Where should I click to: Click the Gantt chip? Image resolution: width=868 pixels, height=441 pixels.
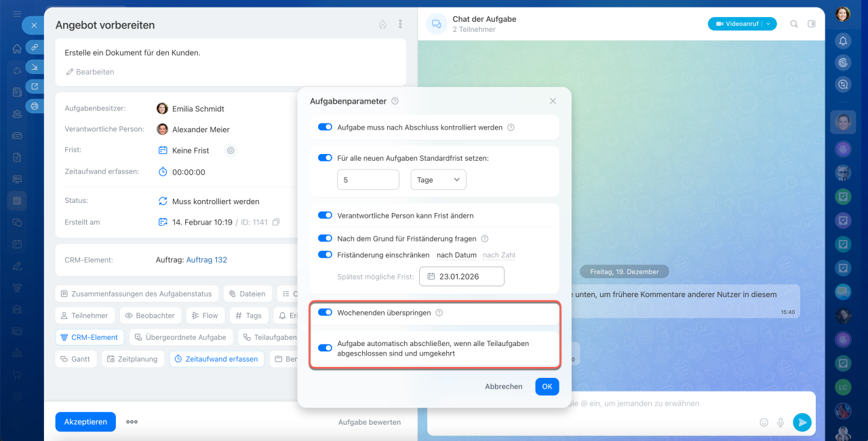(76, 359)
